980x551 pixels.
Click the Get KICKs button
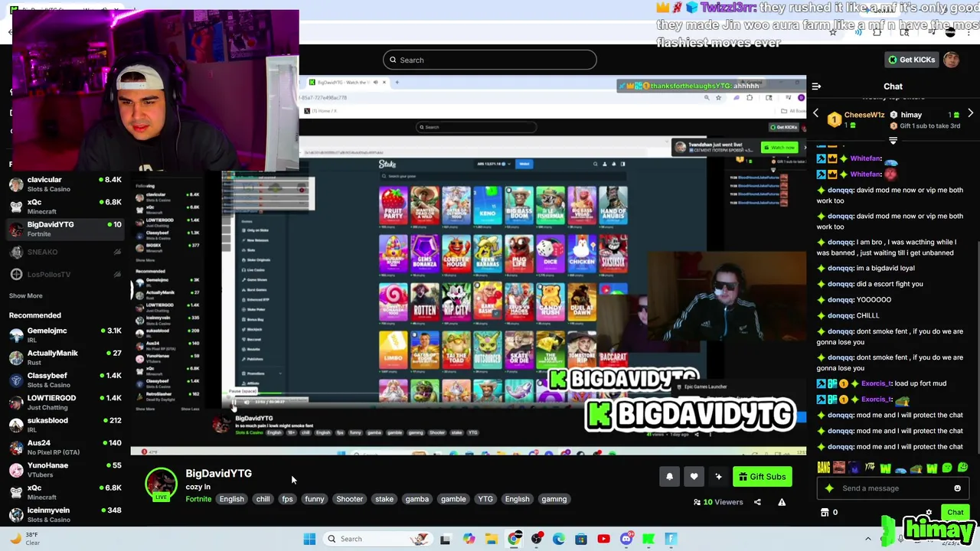point(911,60)
